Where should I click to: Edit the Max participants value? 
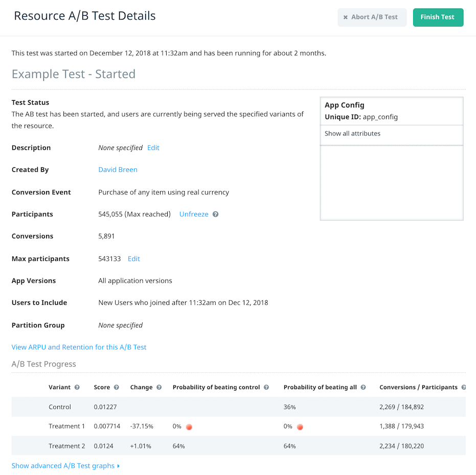[133, 259]
